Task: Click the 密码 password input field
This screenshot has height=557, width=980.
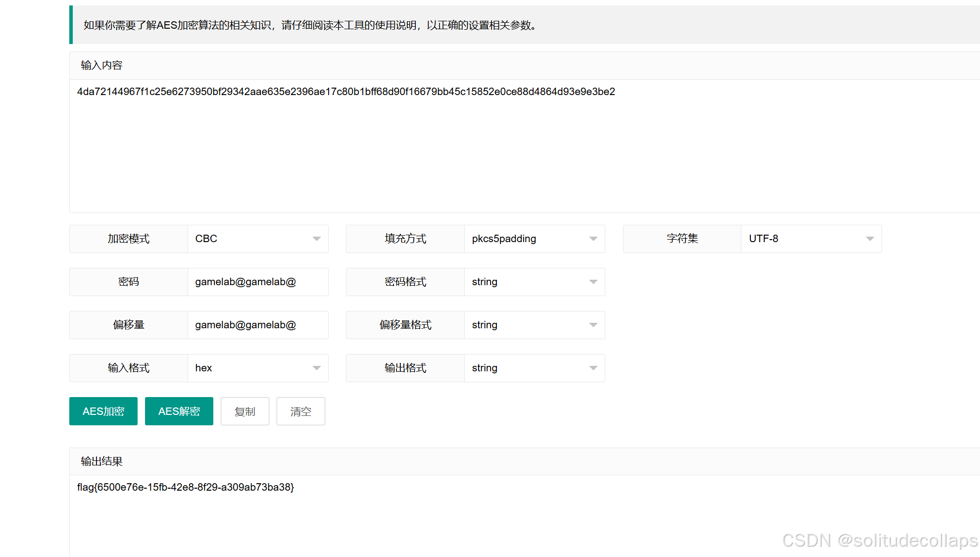Action: pos(257,282)
